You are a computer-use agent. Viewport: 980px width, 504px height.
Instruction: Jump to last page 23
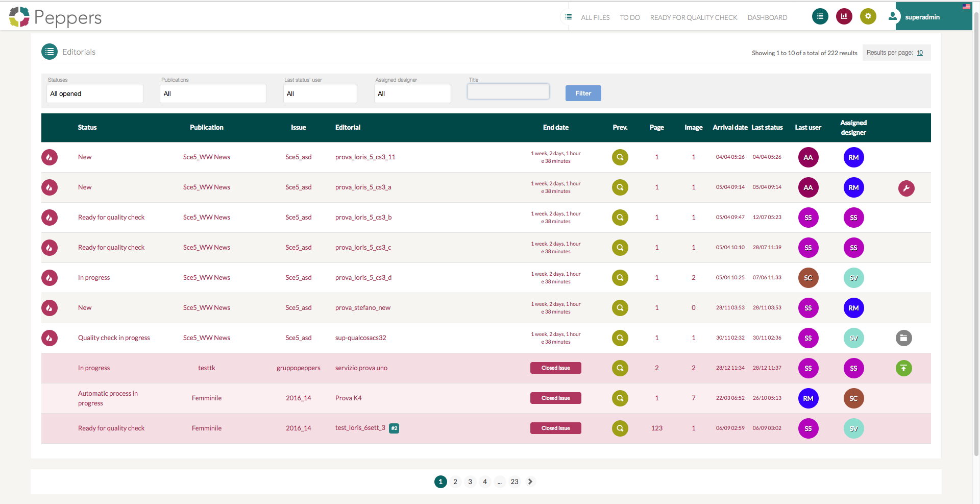coord(514,482)
